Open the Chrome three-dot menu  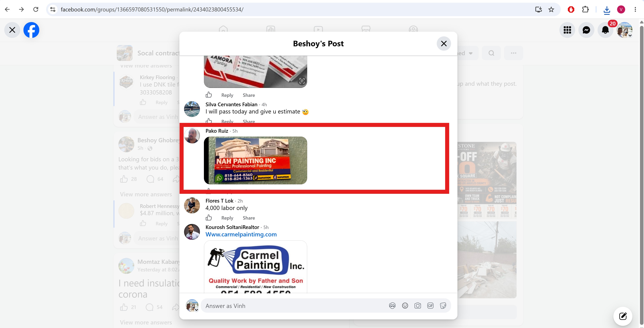click(x=635, y=9)
